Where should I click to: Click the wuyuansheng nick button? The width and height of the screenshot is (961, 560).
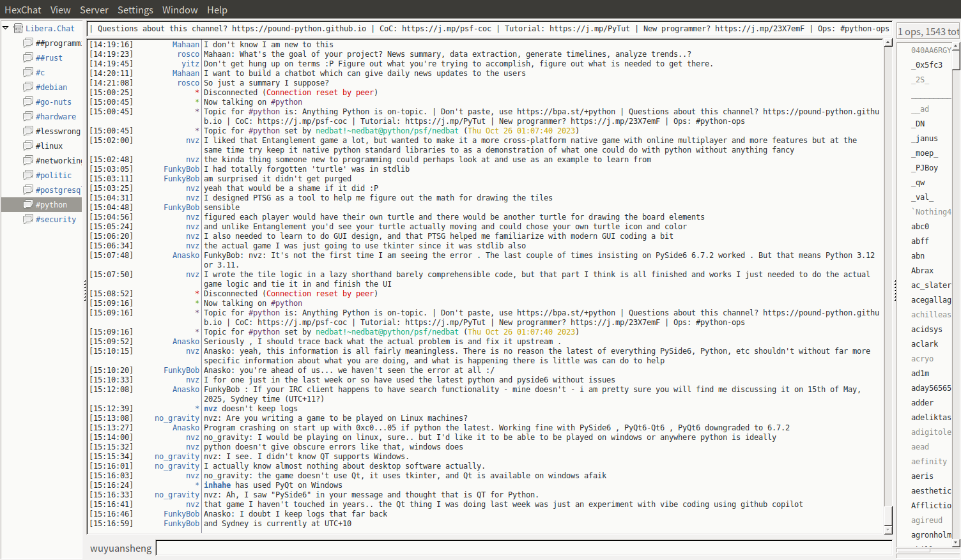tap(121, 549)
